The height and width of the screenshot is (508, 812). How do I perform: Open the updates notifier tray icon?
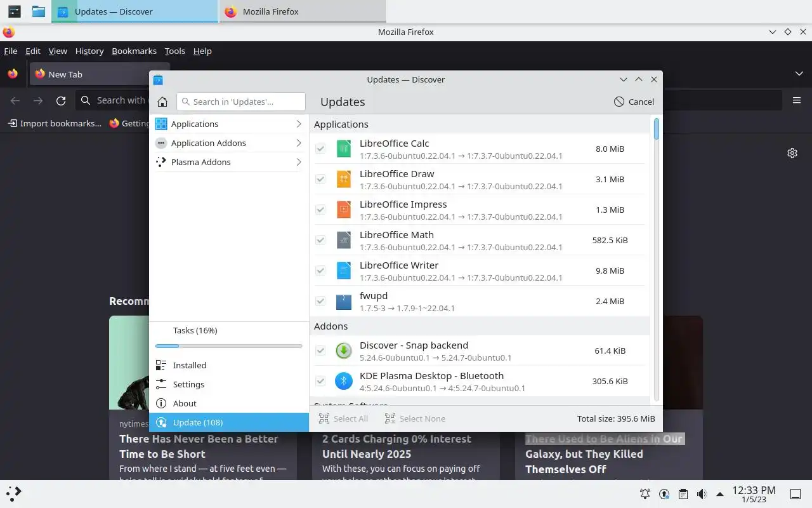coord(664,494)
